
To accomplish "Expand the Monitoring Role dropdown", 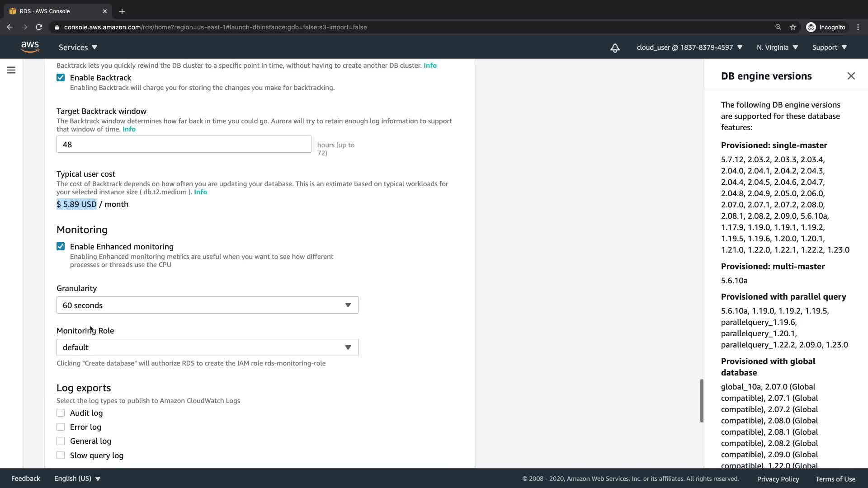I will point(207,347).
